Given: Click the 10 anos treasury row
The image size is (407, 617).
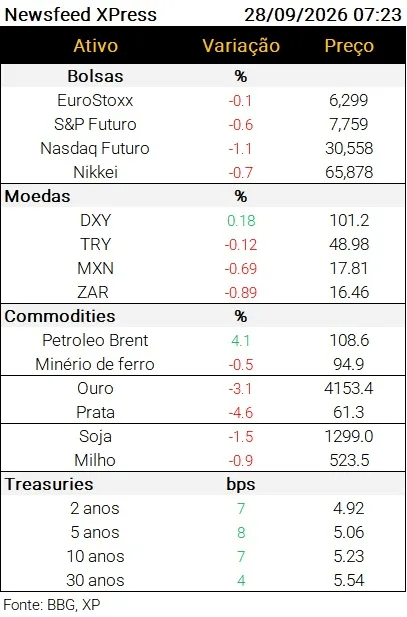Looking at the screenshot, I should click(203, 556).
